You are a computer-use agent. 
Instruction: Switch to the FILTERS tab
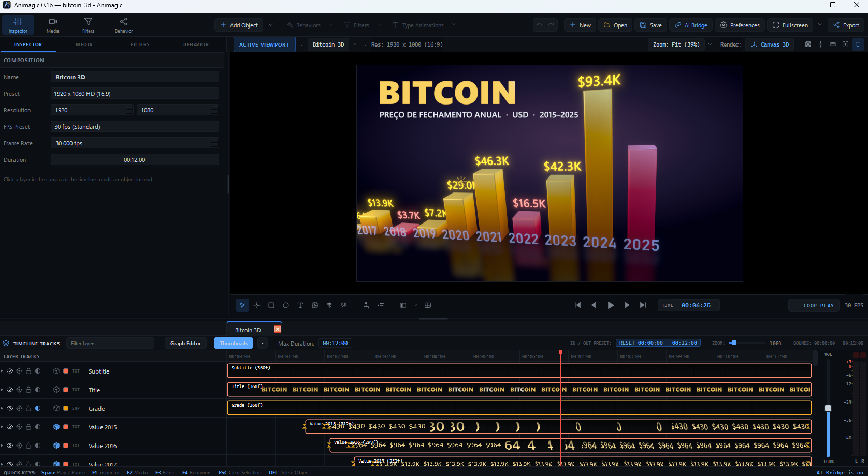(x=140, y=44)
